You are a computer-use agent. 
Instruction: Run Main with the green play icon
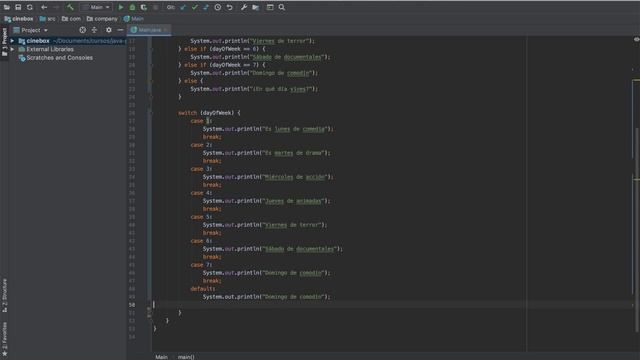121,7
